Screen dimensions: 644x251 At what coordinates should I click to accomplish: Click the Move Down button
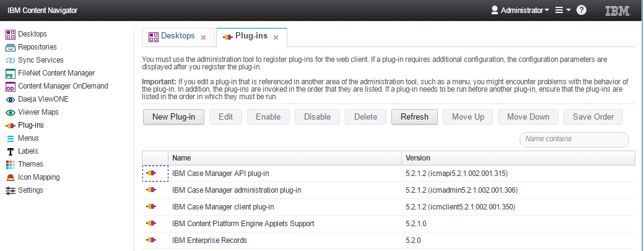pos(528,117)
